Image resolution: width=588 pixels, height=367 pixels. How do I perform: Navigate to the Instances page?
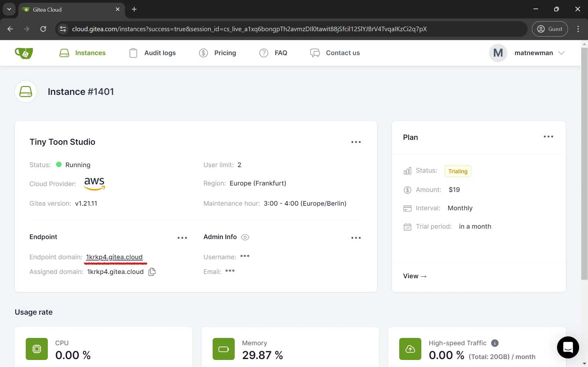[x=90, y=53]
